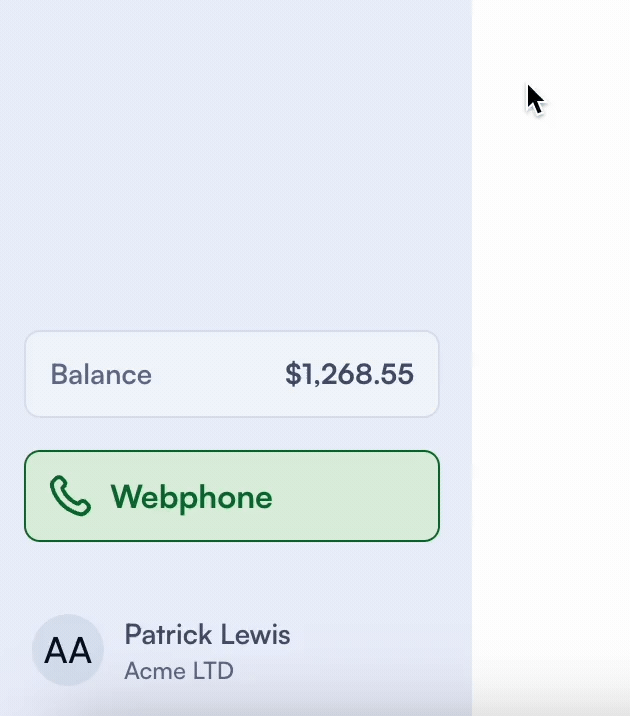Open the Balance card
This screenshot has height=716, width=630.
[x=231, y=374]
